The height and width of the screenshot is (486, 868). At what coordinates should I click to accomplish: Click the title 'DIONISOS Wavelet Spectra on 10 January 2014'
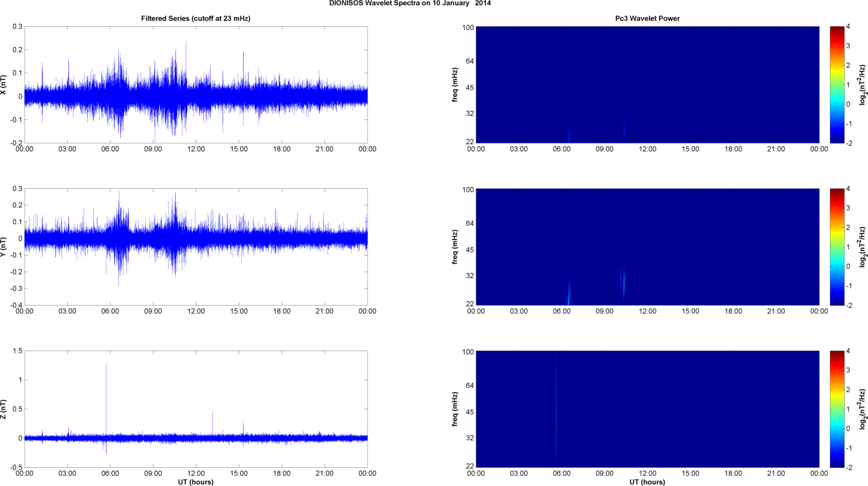(x=410, y=3)
